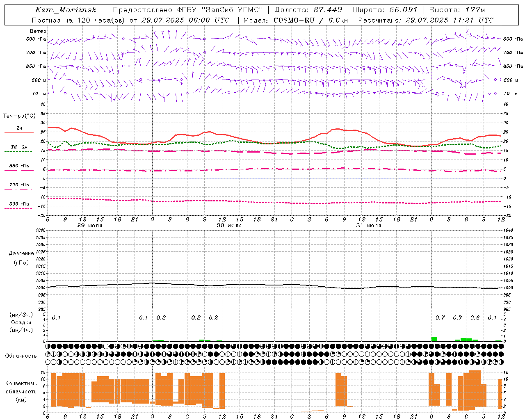Click Рассчитано: 29.07.2025 11:21 UTC text
Viewport: 525px width, 420px height.
click(426, 20)
